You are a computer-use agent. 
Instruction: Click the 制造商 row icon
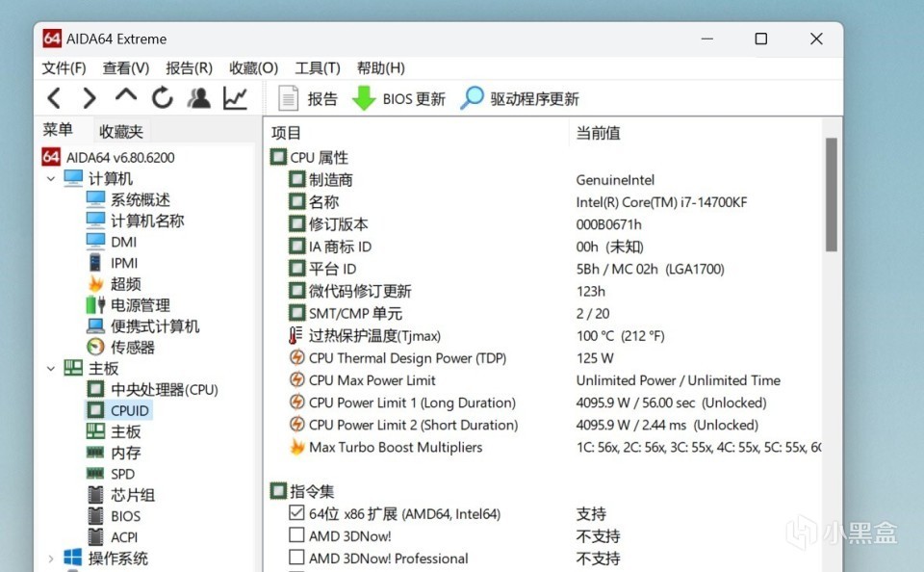[x=297, y=179]
